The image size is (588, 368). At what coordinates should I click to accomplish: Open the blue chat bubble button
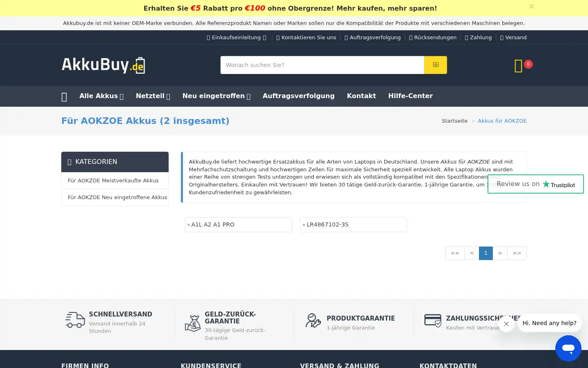568,348
